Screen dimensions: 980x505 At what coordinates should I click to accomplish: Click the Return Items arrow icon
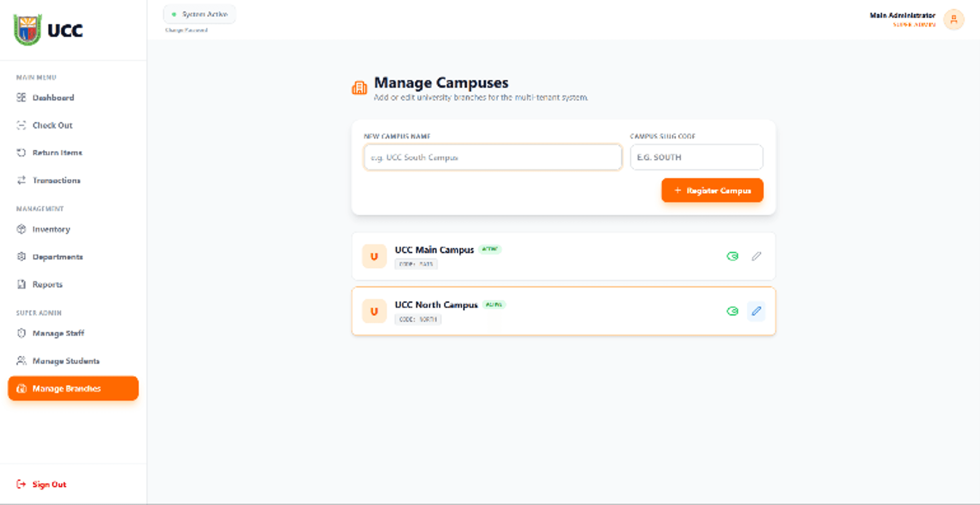coord(21,152)
